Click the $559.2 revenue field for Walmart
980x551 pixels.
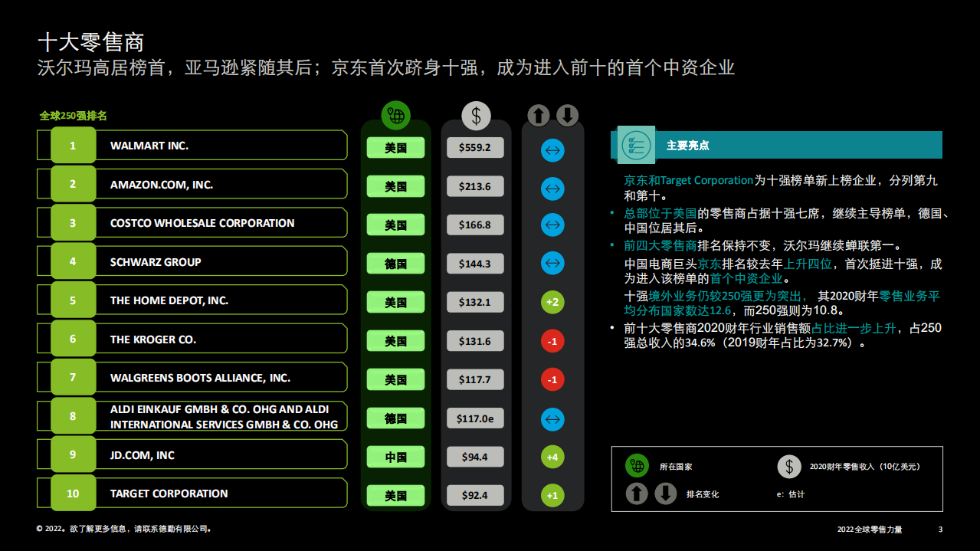pyautogui.click(x=475, y=148)
